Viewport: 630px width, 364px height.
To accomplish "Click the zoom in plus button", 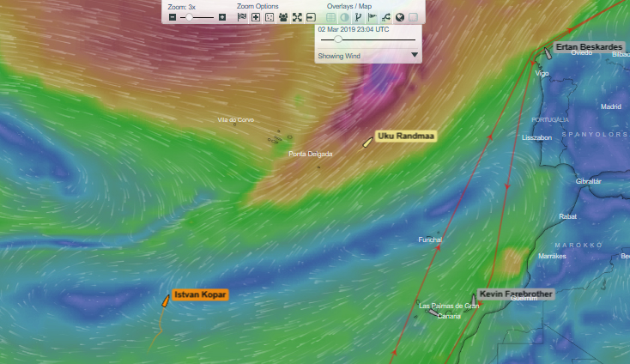I will click(222, 17).
